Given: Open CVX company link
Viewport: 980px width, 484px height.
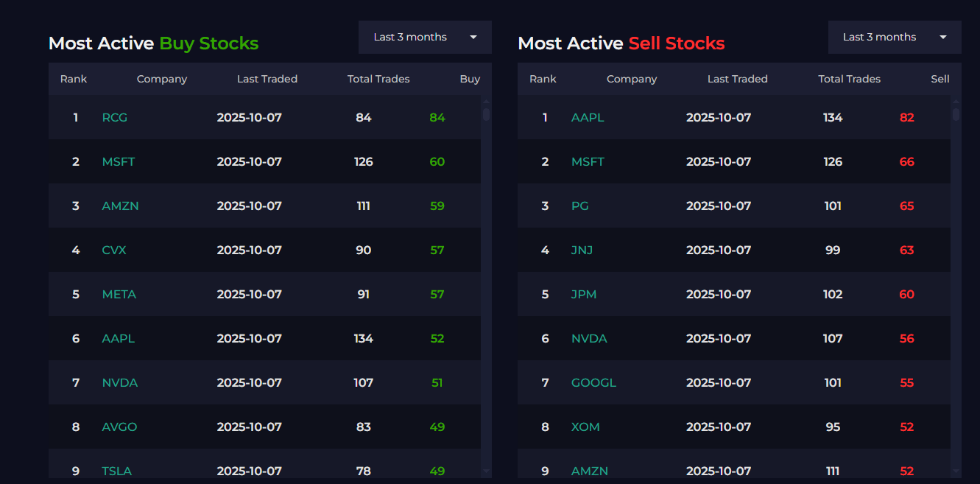Looking at the screenshot, I should pyautogui.click(x=114, y=250).
